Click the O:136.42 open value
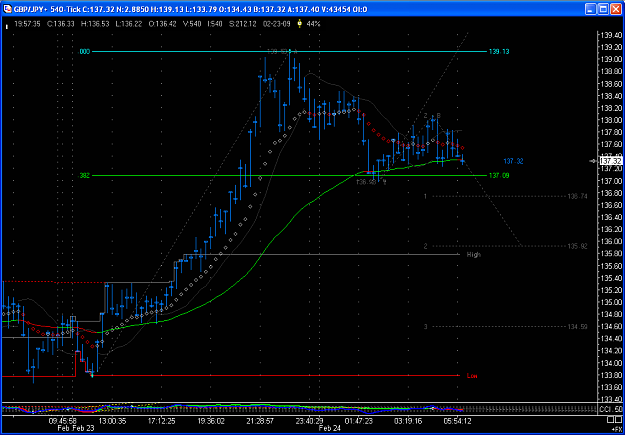Screen dimensions: 625x435 point(163,24)
